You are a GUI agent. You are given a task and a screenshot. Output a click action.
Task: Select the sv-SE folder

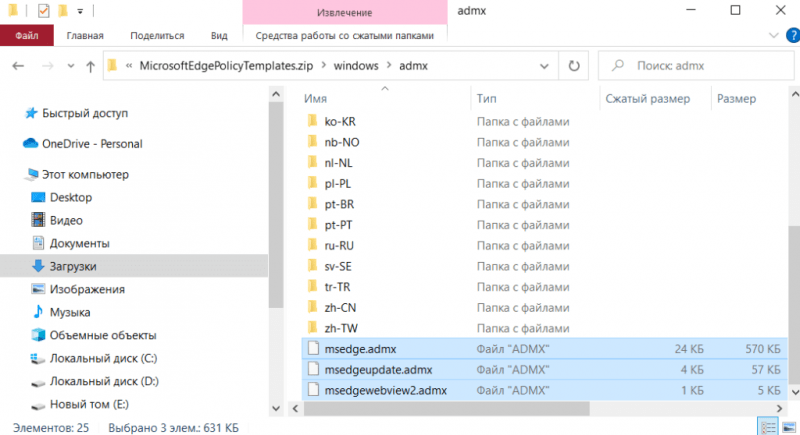[x=338, y=266]
